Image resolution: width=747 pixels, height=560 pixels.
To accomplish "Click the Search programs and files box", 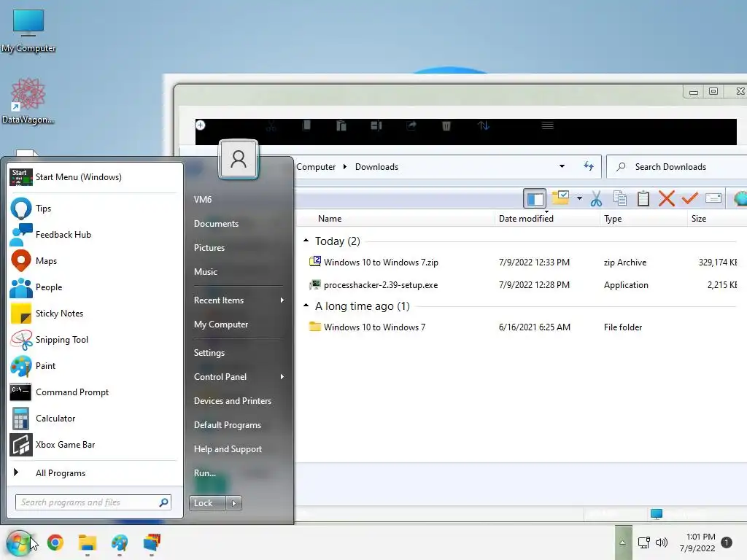I will (93, 502).
